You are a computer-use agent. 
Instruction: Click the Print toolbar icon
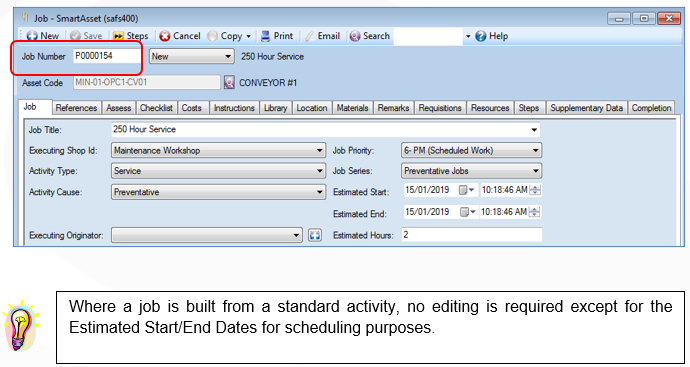tap(265, 36)
